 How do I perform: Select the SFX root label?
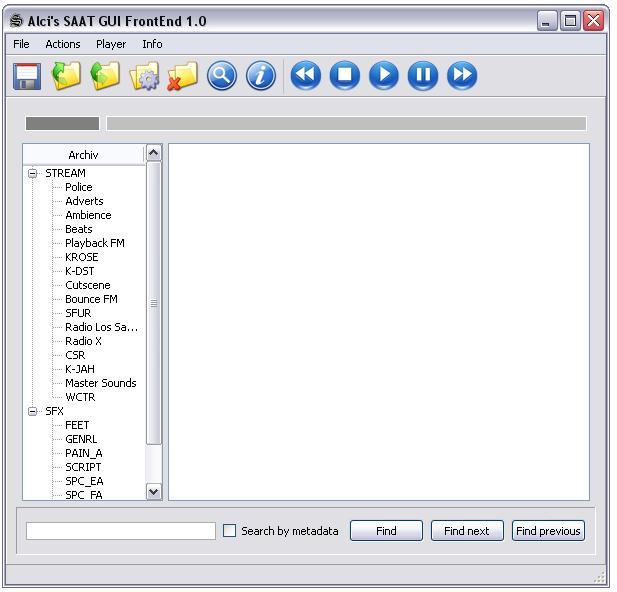(54, 411)
